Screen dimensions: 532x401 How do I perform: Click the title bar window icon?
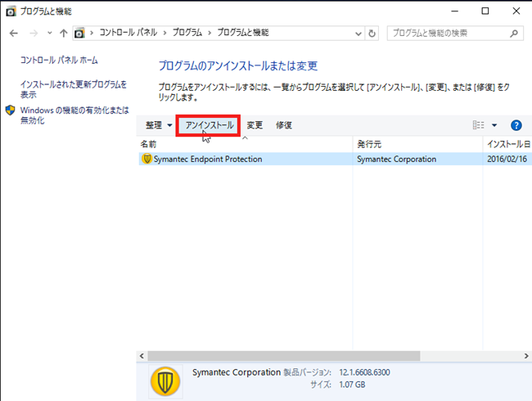(x=11, y=11)
